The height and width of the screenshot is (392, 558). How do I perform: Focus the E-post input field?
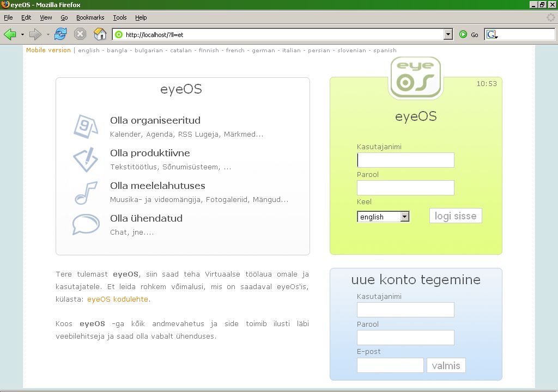click(390, 365)
